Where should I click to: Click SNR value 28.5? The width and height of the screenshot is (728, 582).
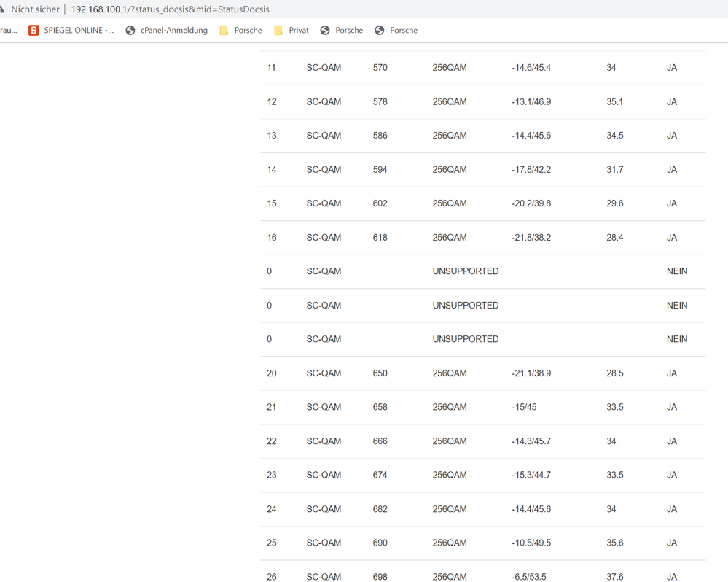point(615,373)
